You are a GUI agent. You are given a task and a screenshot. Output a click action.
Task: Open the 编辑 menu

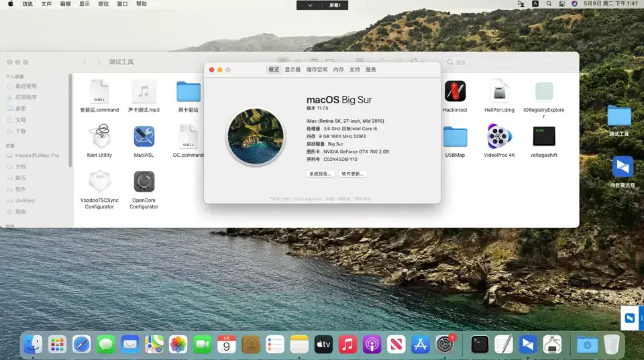(x=65, y=4)
